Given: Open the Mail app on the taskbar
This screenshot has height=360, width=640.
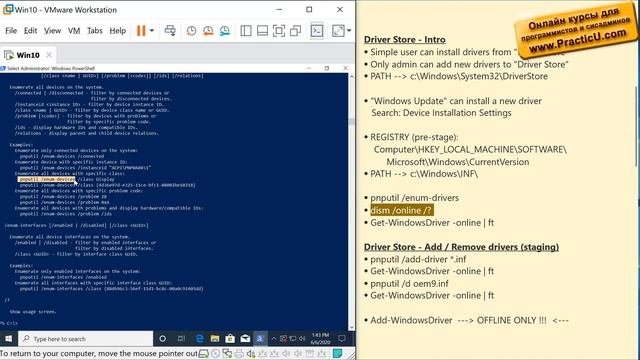Looking at the screenshot, I should tap(245, 339).
